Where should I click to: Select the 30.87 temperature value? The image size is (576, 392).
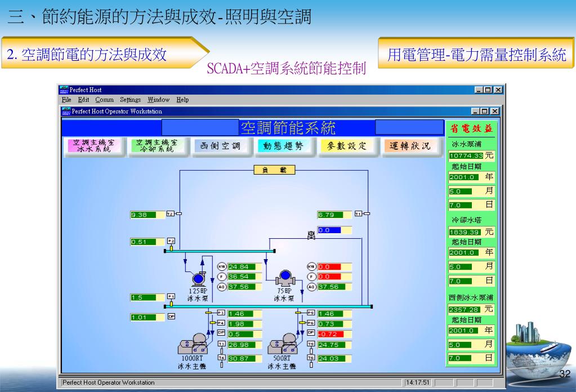point(245,359)
